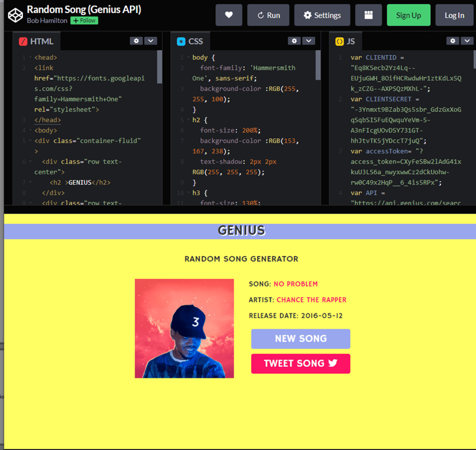Click the green Sign Up button
The width and height of the screenshot is (476, 450).
coord(409,15)
